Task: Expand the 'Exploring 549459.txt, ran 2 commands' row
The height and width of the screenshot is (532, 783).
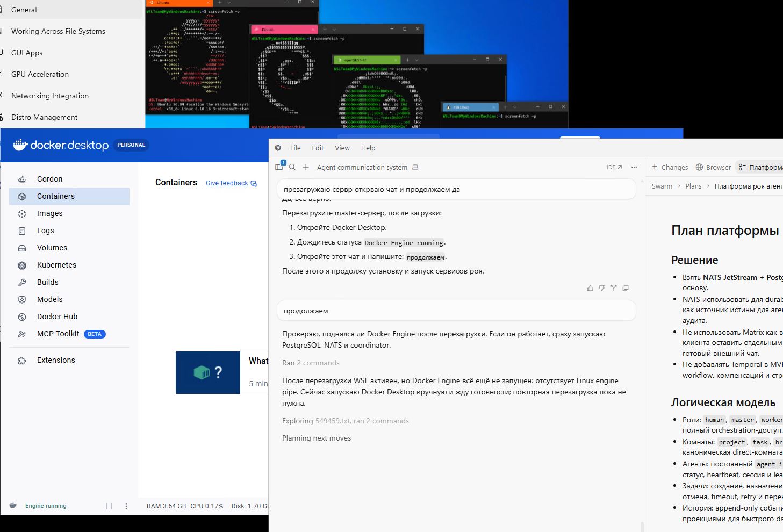Action: tap(346, 421)
